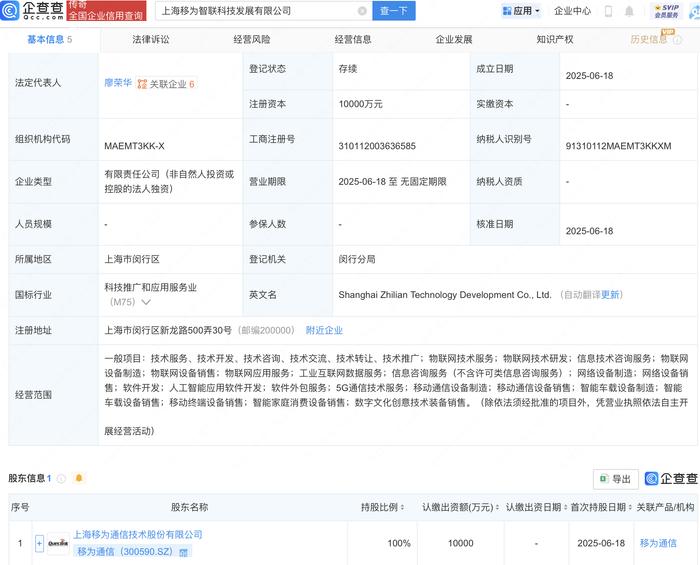Switch to the 经营风险 tab
Viewport: 700px width, 565px height.
click(x=252, y=39)
